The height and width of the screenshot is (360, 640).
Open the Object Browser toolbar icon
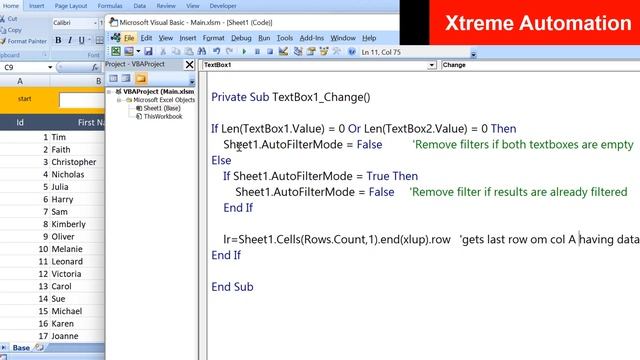[324, 51]
